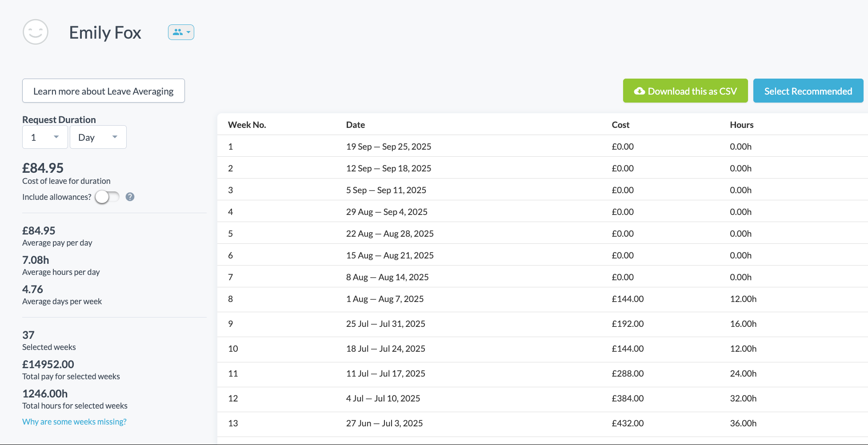Click the Week No. column header

click(x=247, y=125)
